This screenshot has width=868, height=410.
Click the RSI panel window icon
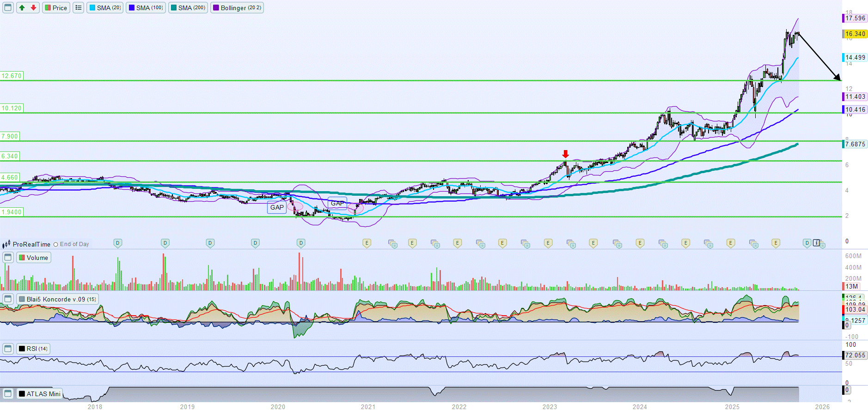[8, 349]
